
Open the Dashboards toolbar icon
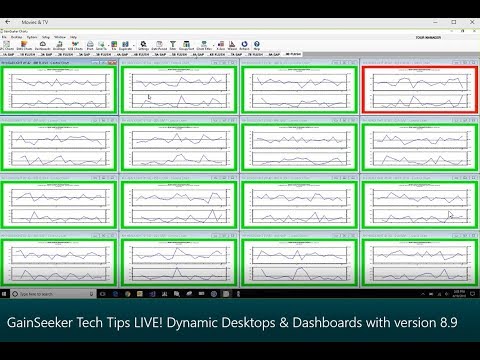coord(43,46)
